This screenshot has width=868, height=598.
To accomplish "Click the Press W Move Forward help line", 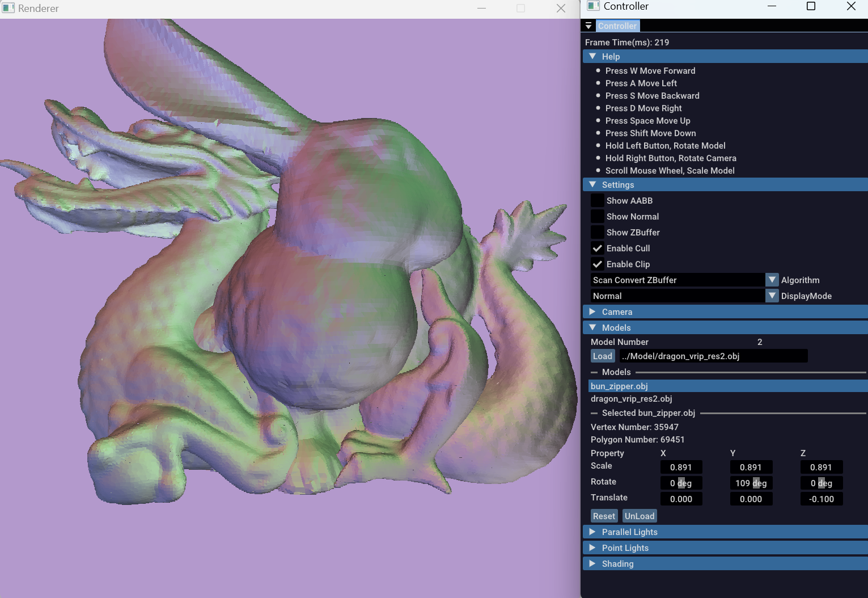I will [x=650, y=71].
